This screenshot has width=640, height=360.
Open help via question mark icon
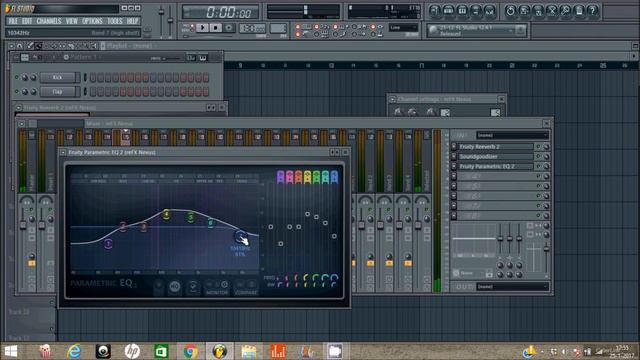(x=593, y=10)
